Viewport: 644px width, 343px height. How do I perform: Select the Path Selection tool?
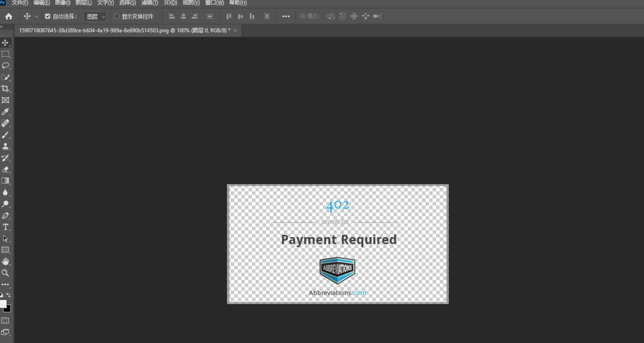5,239
